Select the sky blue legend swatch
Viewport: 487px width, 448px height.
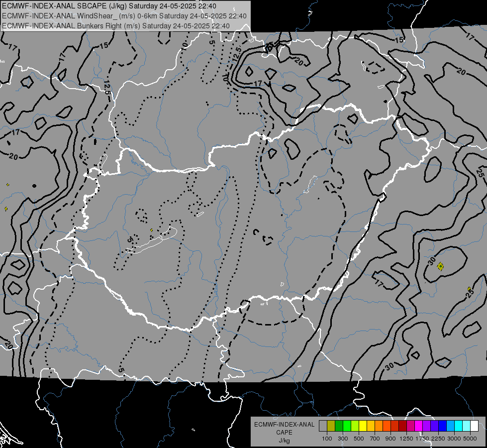451,426
